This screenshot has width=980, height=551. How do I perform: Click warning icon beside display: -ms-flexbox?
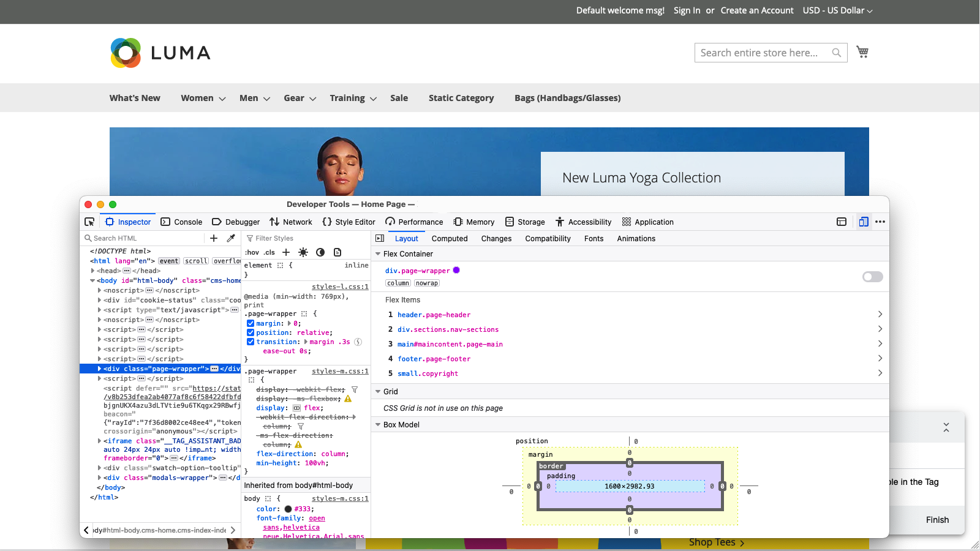tap(348, 399)
